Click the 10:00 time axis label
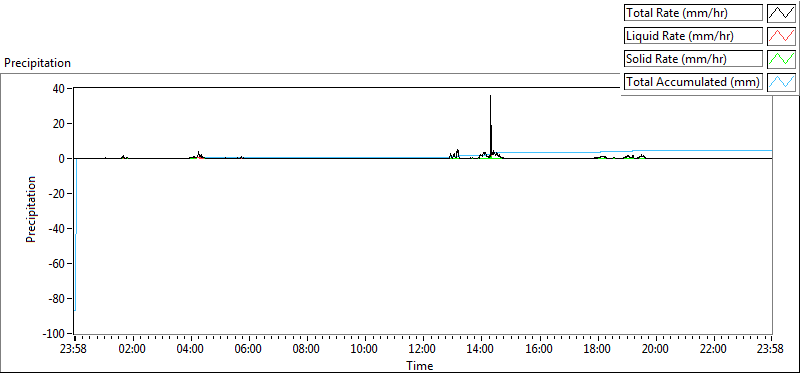This screenshot has height=373, width=800. point(365,350)
